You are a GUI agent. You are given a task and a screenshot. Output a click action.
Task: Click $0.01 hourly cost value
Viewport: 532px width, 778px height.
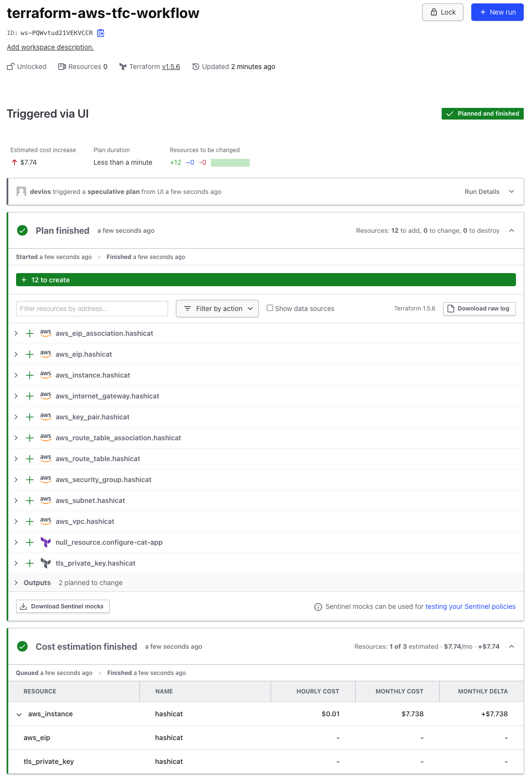pyautogui.click(x=330, y=714)
